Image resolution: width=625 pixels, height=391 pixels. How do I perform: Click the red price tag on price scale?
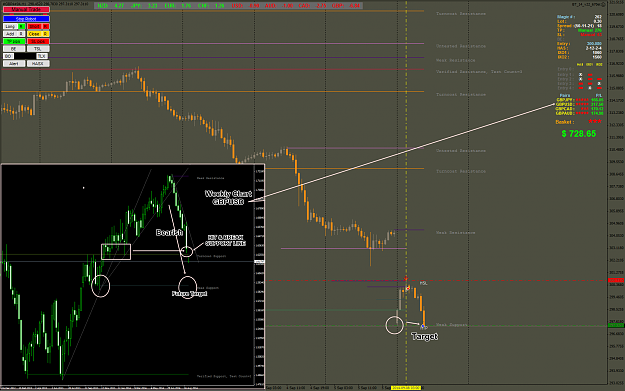coord(617,281)
